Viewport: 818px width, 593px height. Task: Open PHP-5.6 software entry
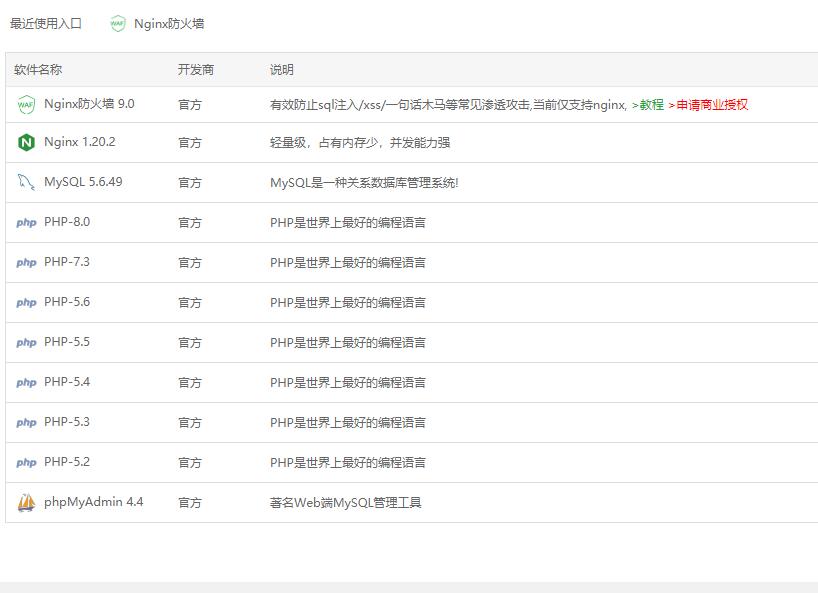pos(67,302)
